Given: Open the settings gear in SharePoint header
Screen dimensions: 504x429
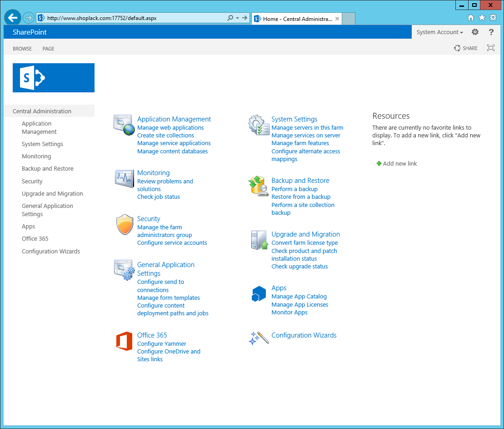Looking at the screenshot, I should pyautogui.click(x=475, y=32).
